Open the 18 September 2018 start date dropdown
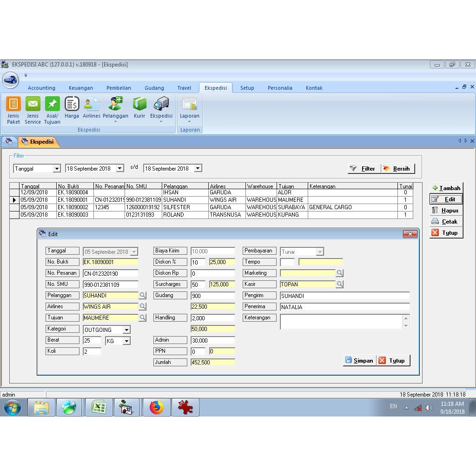 tap(120, 168)
